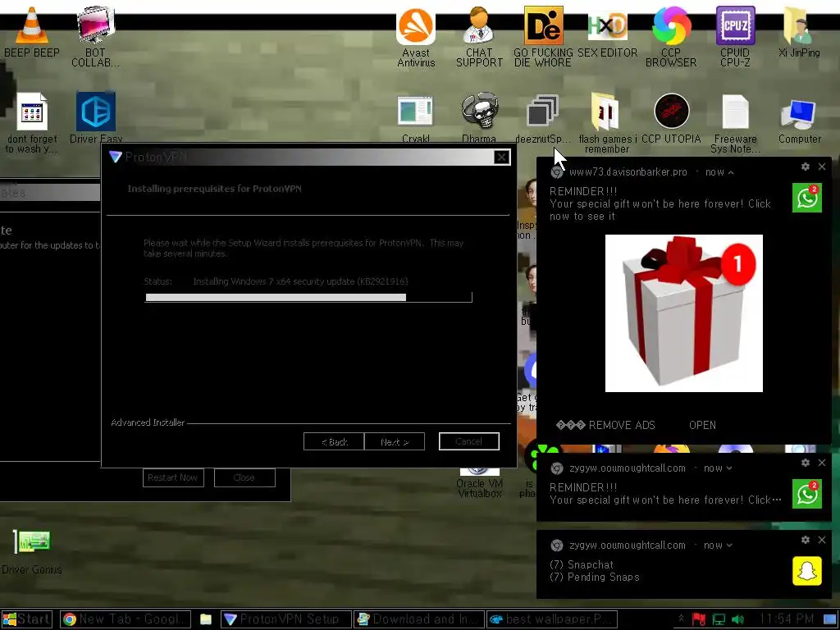Viewport: 840px width, 630px height.
Task: Switch to New Tab Google Chrome taskbar item
Action: (x=126, y=619)
